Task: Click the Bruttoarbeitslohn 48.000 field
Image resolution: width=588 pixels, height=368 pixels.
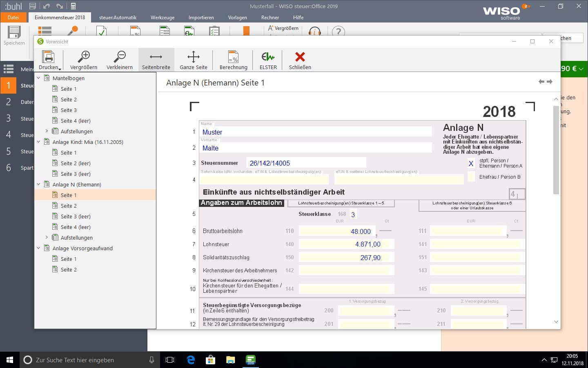Action: 336,231
